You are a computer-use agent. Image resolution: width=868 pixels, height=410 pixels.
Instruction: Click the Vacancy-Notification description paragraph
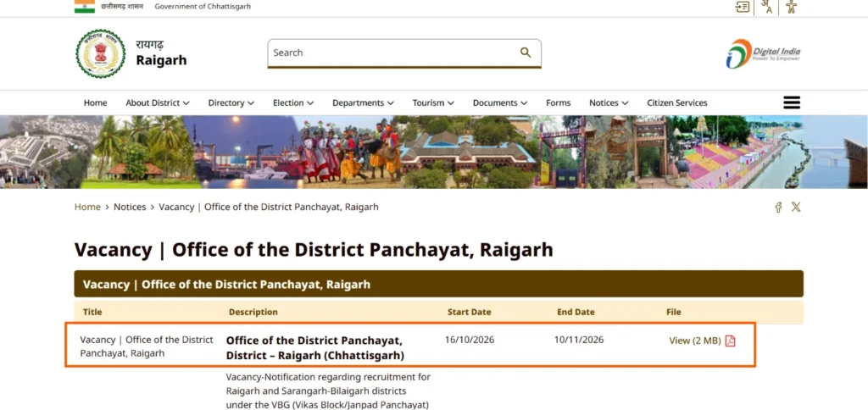(328, 391)
